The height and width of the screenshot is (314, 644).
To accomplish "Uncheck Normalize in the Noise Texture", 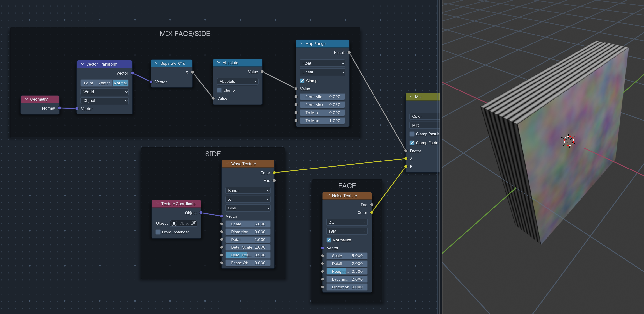I will [x=329, y=240].
